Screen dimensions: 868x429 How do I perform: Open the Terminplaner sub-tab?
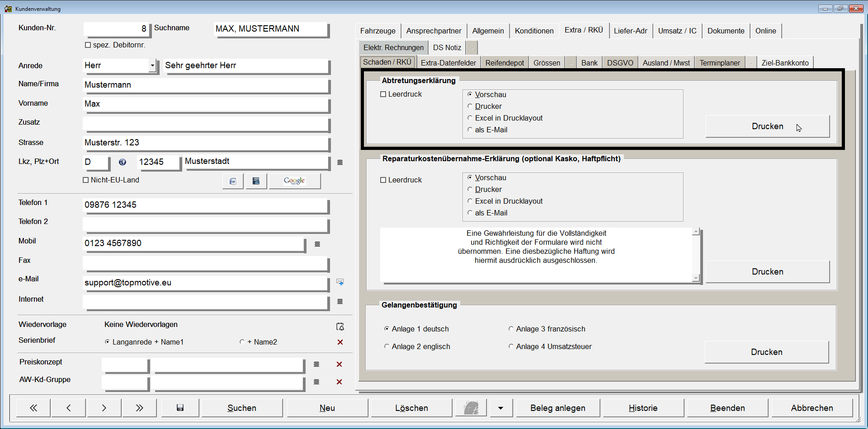click(720, 63)
